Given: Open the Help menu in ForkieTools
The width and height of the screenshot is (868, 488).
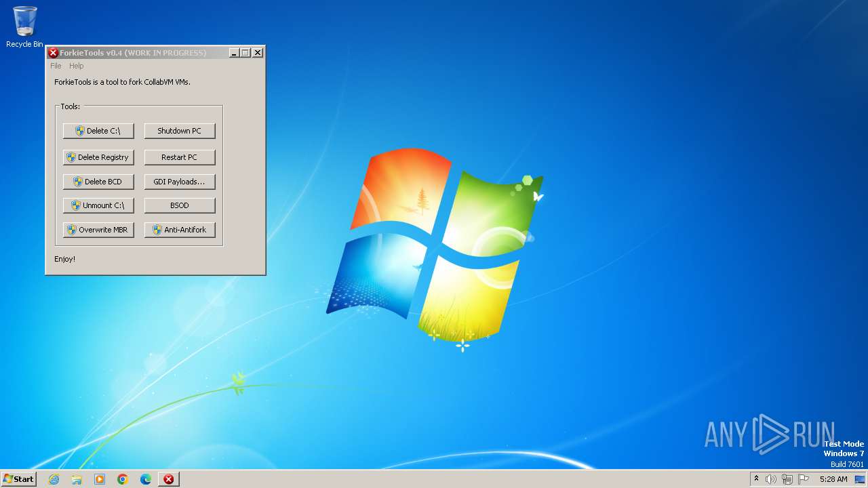Looking at the screenshot, I should (x=77, y=66).
